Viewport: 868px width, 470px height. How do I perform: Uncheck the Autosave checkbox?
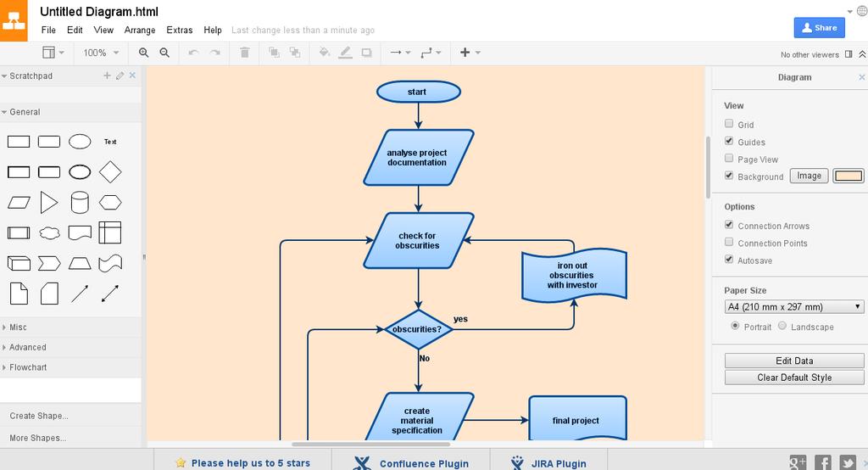[x=729, y=259]
